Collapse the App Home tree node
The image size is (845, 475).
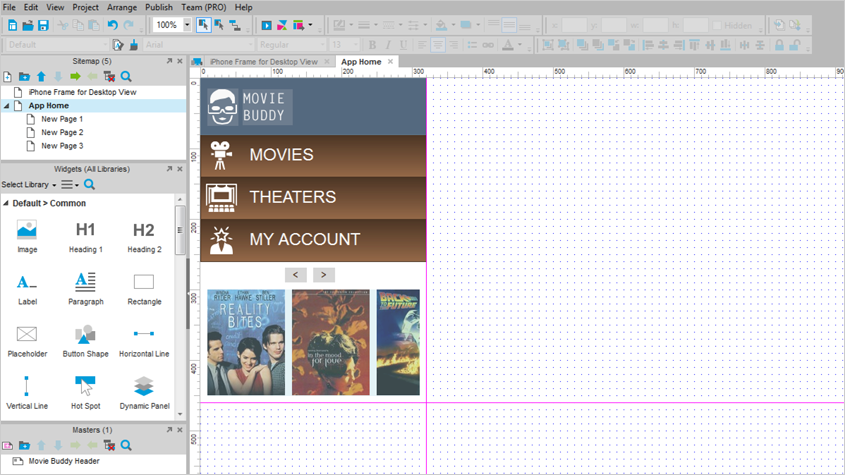7,106
